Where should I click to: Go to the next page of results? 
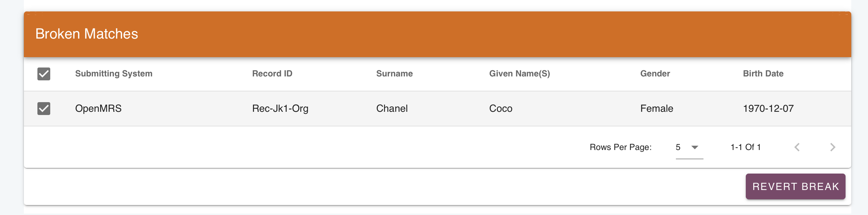coord(833,147)
